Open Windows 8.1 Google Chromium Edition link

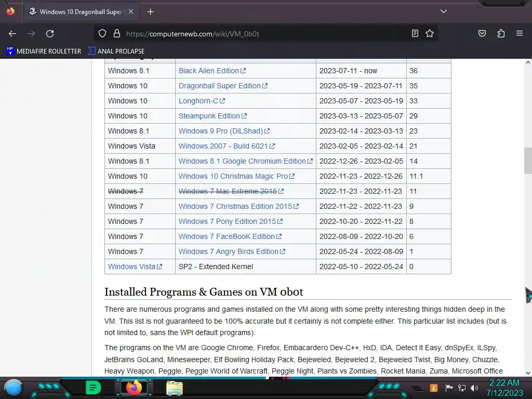point(245,161)
